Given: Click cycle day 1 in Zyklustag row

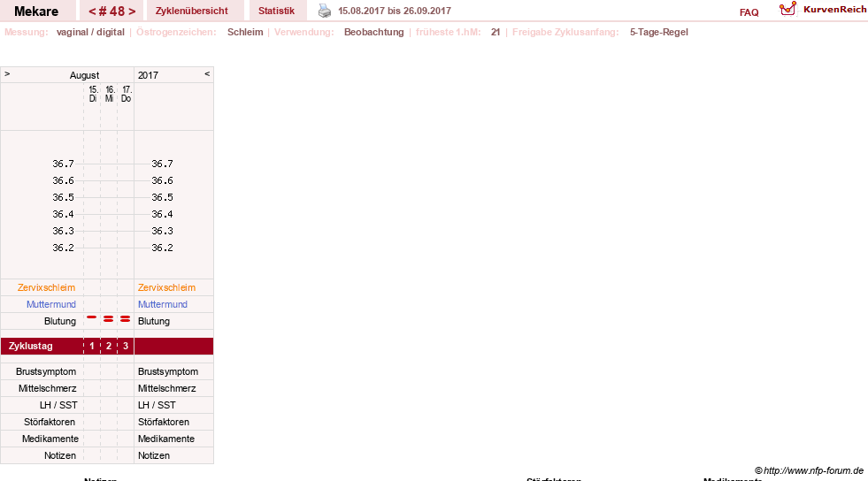Looking at the screenshot, I should (92, 346).
